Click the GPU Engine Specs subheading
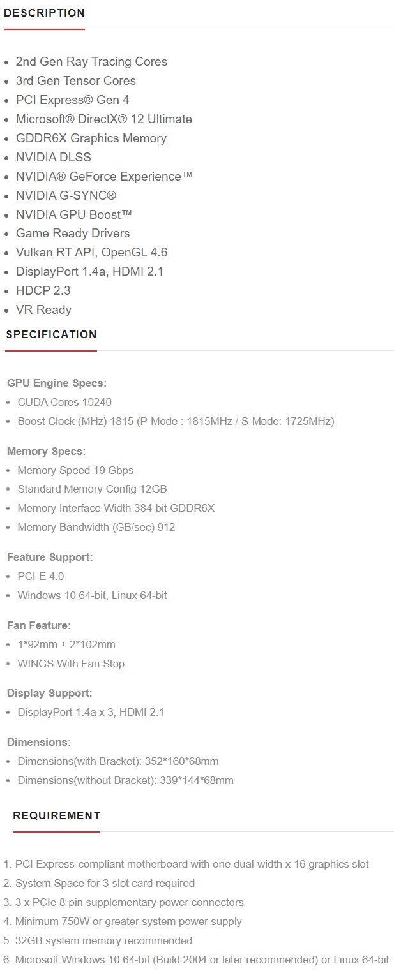This screenshot has height=980, width=394. pyautogui.click(x=57, y=383)
